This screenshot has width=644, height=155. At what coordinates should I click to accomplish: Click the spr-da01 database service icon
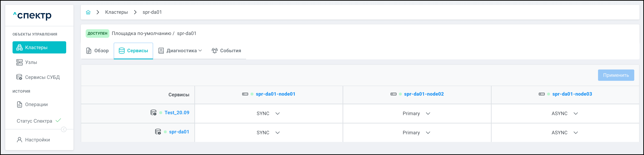coord(158,132)
